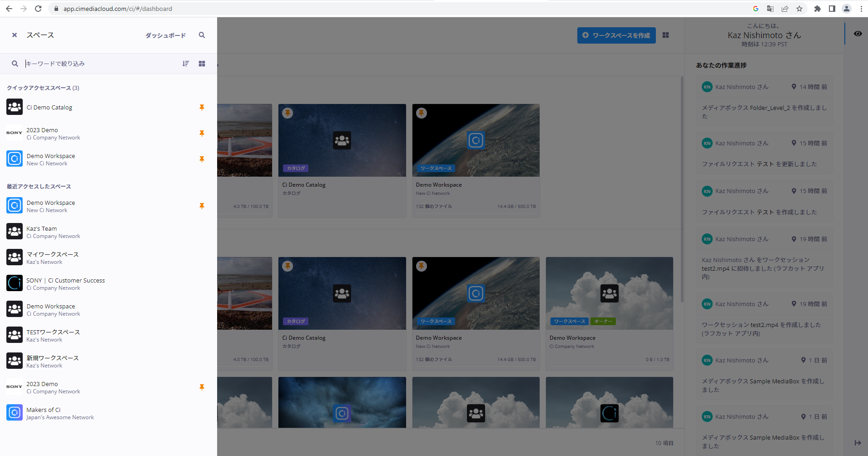Click ワークスペース tag on top-row Demo Workspace card
The height and width of the screenshot is (456, 868).
(x=436, y=168)
